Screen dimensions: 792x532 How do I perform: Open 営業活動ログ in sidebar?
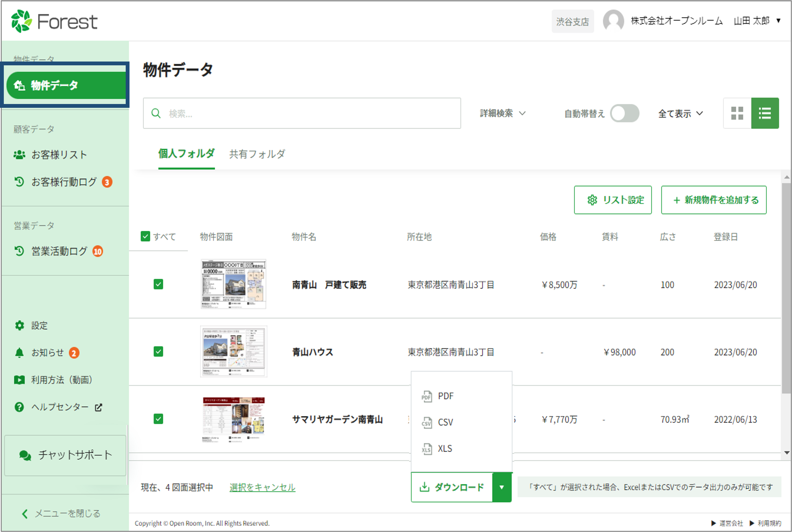[59, 251]
